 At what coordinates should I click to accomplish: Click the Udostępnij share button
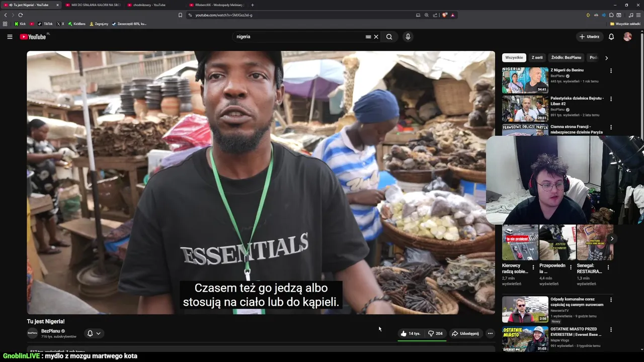(465, 333)
